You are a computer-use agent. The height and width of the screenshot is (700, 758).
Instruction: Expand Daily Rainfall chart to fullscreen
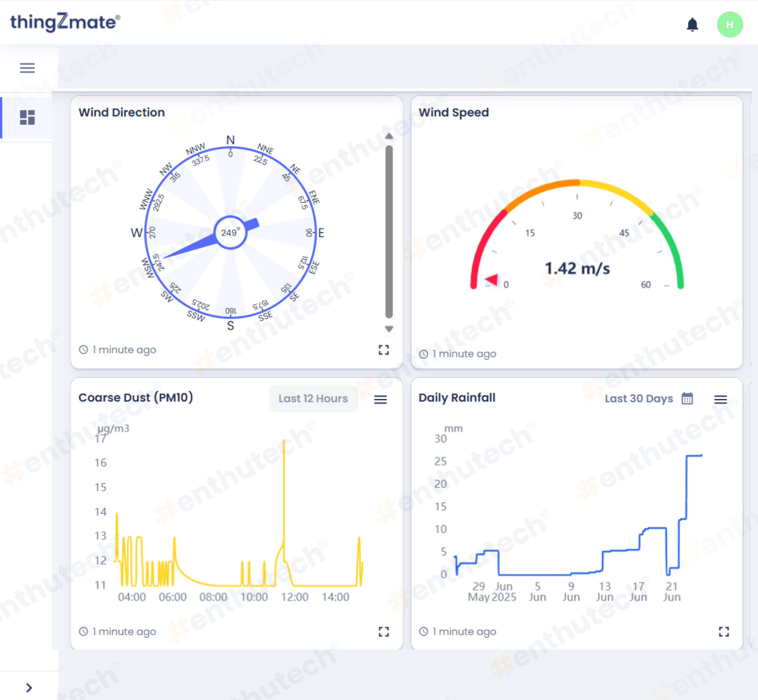click(x=724, y=631)
